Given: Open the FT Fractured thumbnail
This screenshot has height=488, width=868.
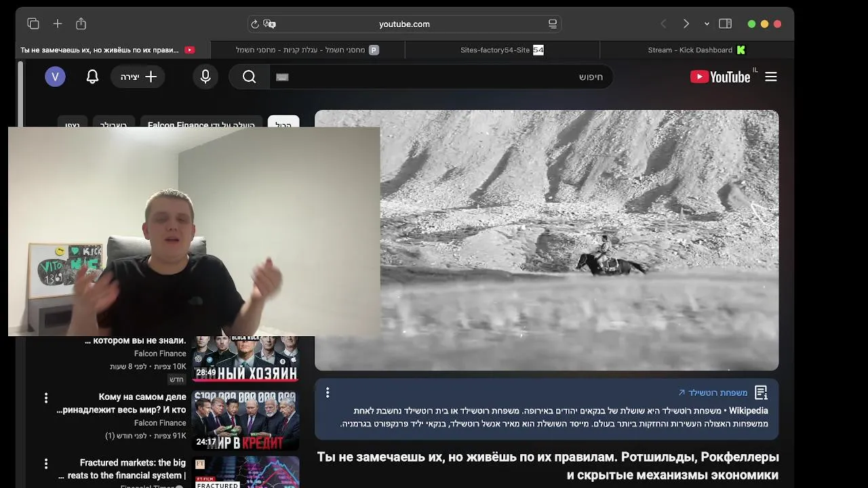Looking at the screenshot, I should [245, 472].
